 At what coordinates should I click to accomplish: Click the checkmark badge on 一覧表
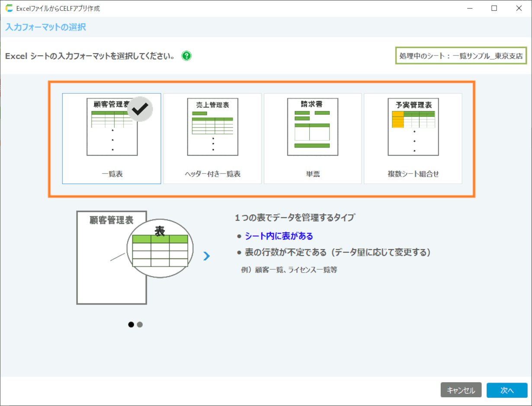140,110
